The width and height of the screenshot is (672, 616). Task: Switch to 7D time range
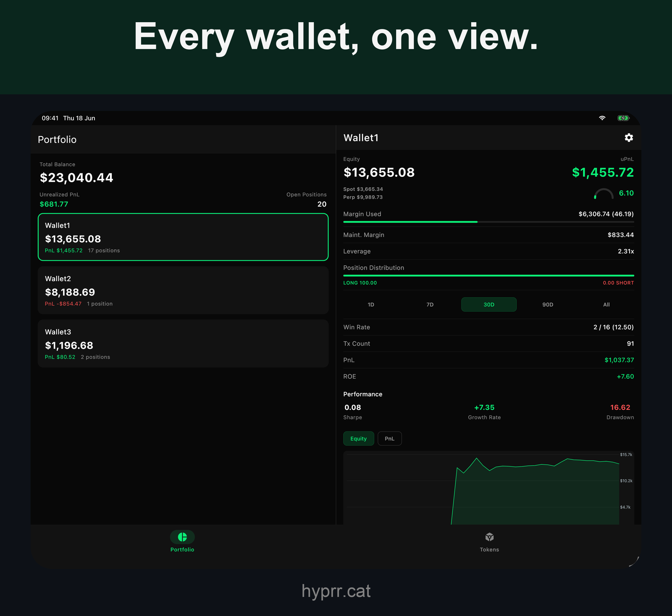[430, 304]
